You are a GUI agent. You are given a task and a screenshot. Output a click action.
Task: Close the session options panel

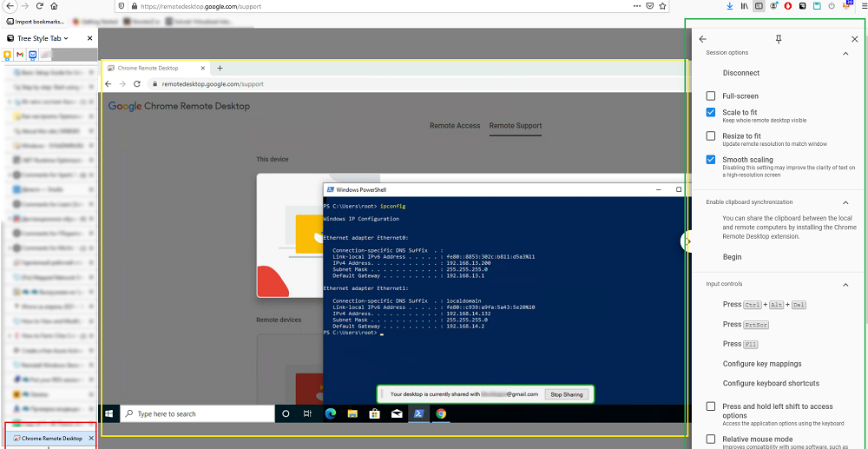[854, 39]
